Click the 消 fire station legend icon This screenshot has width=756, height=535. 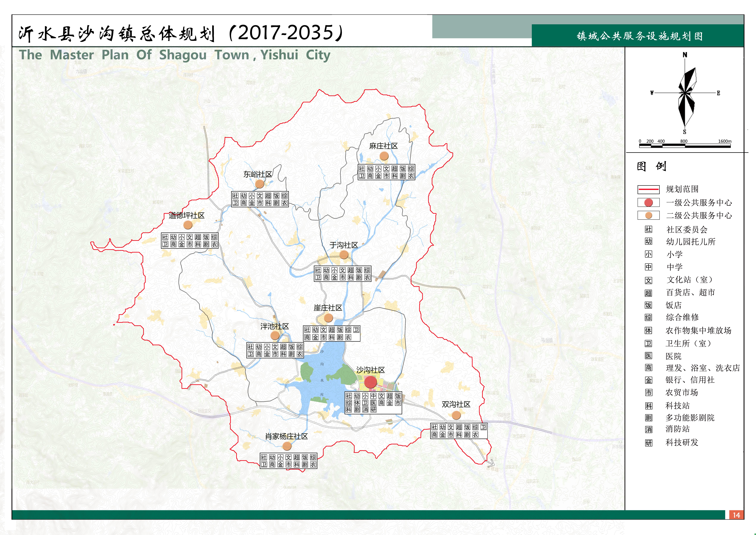click(648, 430)
